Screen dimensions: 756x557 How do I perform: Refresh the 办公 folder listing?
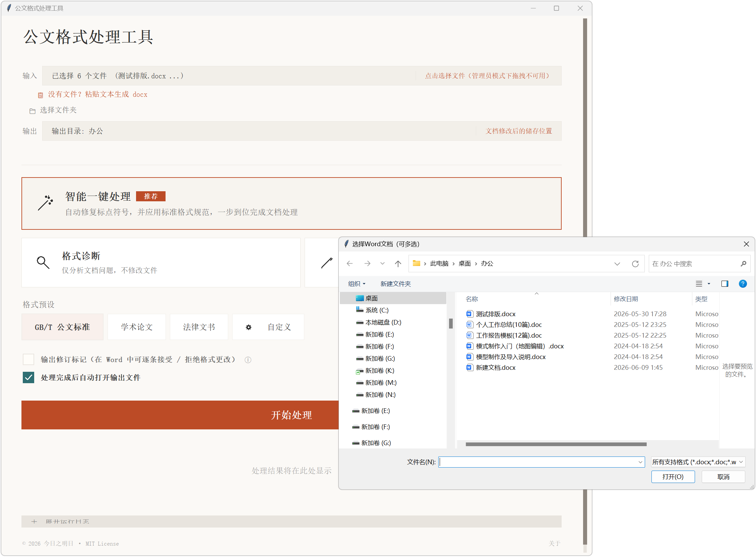coord(635,264)
